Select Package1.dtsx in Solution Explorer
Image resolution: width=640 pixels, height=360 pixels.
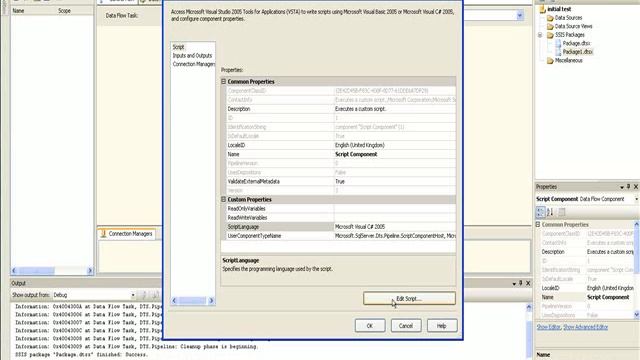(x=578, y=52)
